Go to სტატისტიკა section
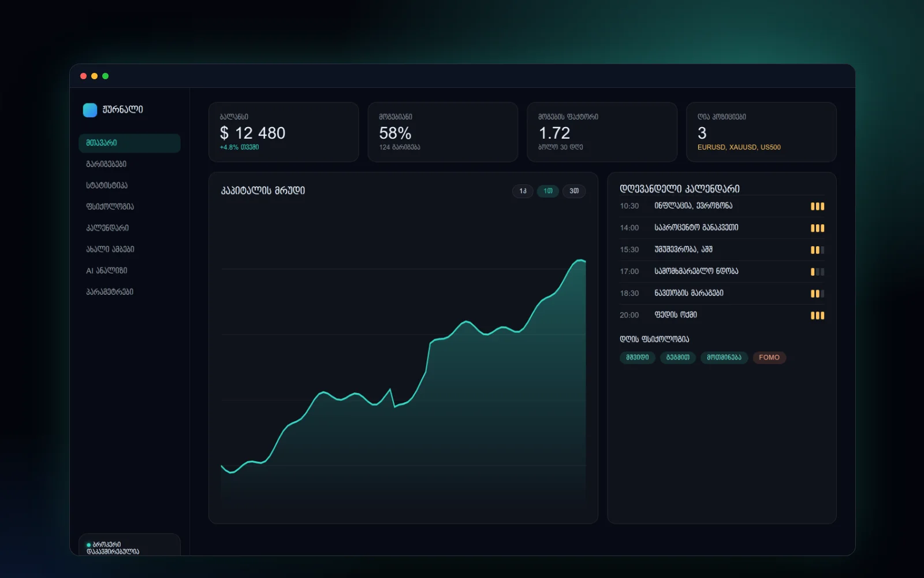This screenshot has height=578, width=924. [x=129, y=186]
